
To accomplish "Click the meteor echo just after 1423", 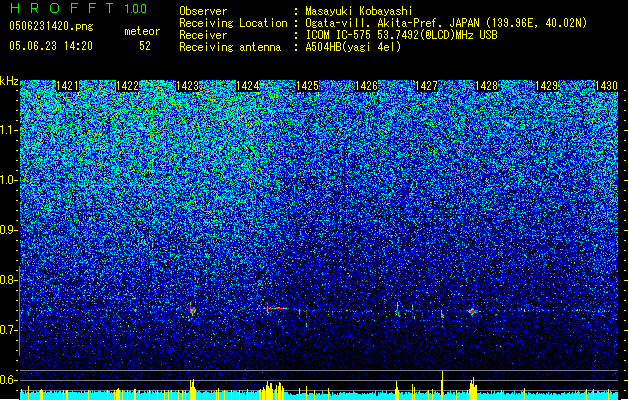I will [193, 310].
